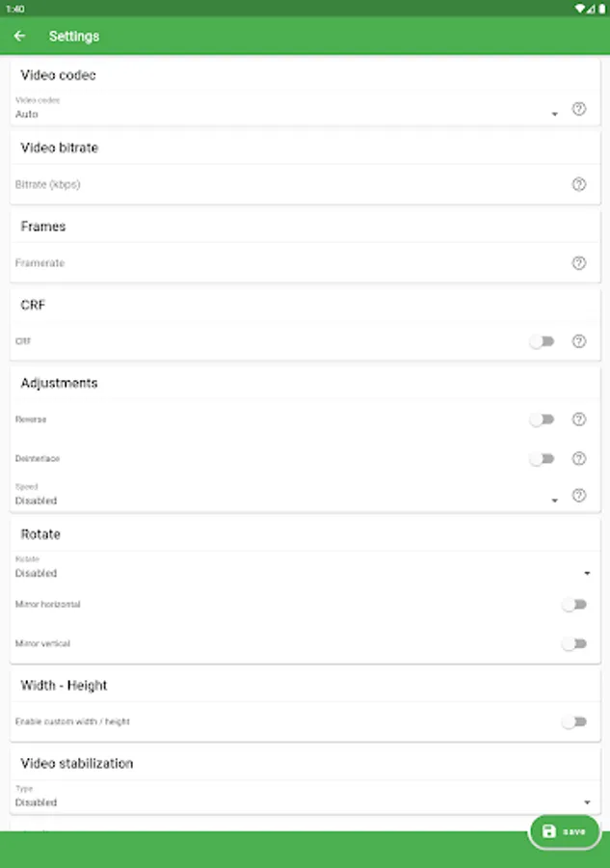
Task: Show help for Deinterlace option
Action: tap(579, 458)
